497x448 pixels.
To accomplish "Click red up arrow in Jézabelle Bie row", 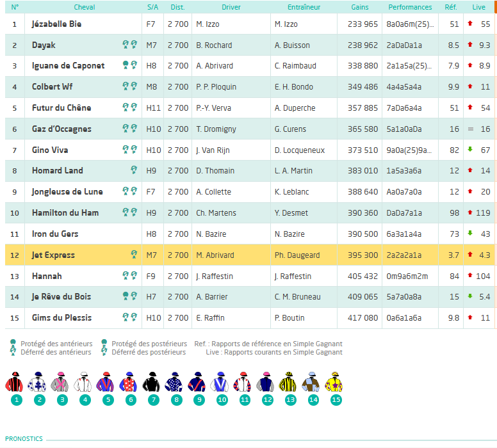I will click(x=470, y=23).
